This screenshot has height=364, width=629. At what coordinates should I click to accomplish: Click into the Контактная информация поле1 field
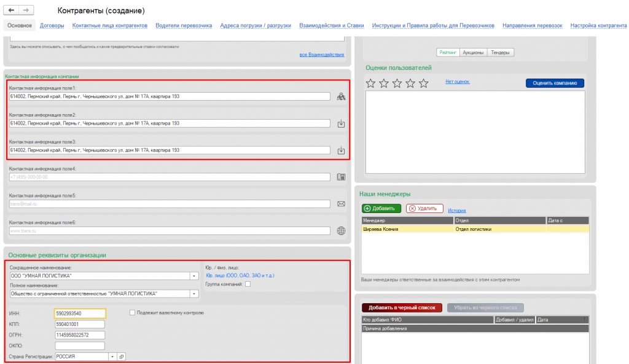(170, 96)
